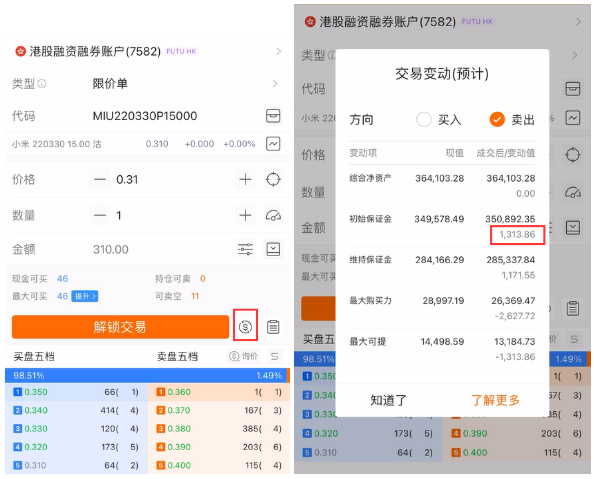Screen dimensions: 594x479
Task: Open order type chevron for 限价单
Action: tap(275, 83)
